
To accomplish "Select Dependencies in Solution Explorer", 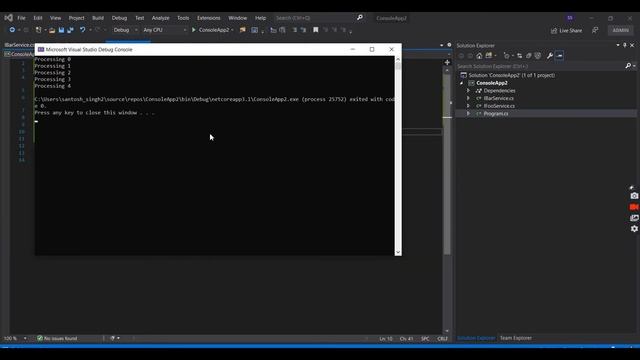I will pos(499,91).
